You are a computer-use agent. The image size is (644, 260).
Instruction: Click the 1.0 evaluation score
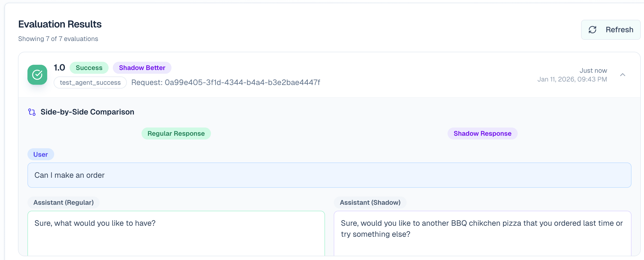click(x=59, y=68)
